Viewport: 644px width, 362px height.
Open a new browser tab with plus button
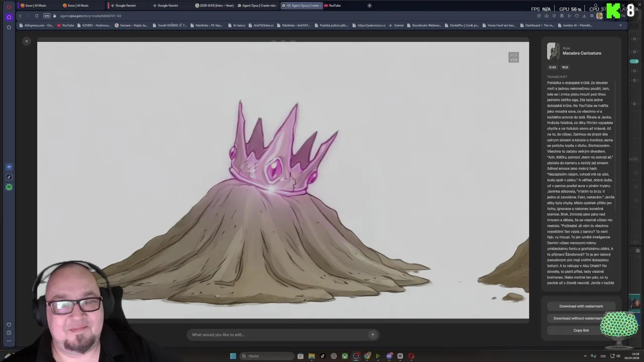pos(369,6)
